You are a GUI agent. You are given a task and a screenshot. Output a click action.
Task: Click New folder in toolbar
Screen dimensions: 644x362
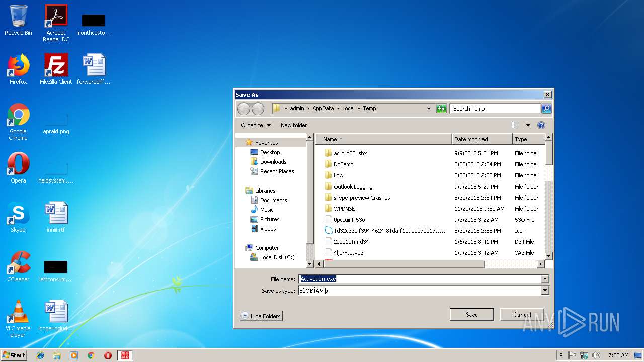click(294, 125)
